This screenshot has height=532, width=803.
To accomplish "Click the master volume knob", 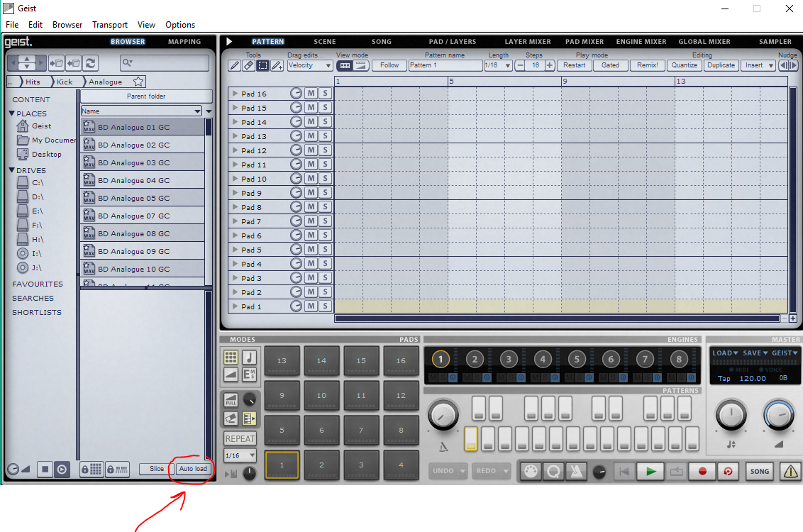I will [x=779, y=415].
